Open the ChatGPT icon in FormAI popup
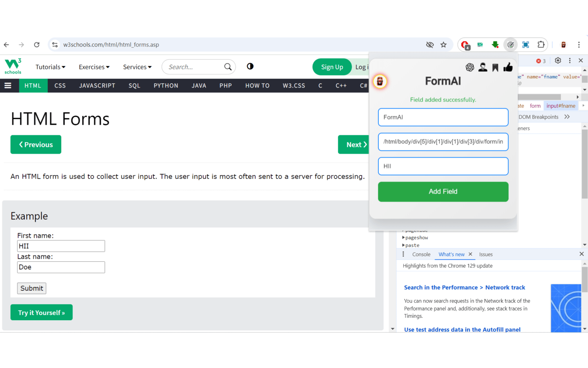 469,67
